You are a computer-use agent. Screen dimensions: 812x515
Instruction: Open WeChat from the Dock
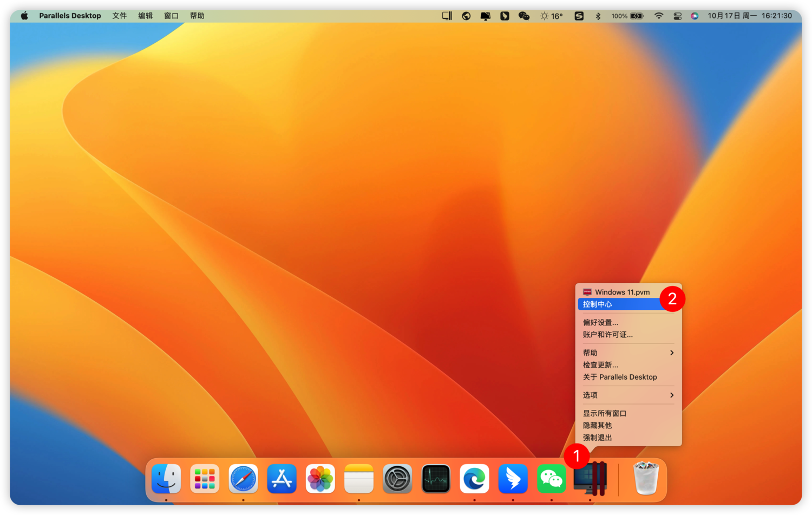(551, 479)
